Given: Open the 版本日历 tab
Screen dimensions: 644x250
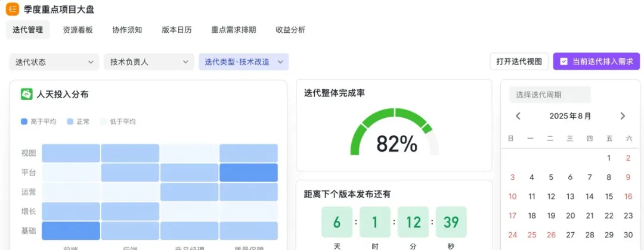Looking at the screenshot, I should coord(177,30).
